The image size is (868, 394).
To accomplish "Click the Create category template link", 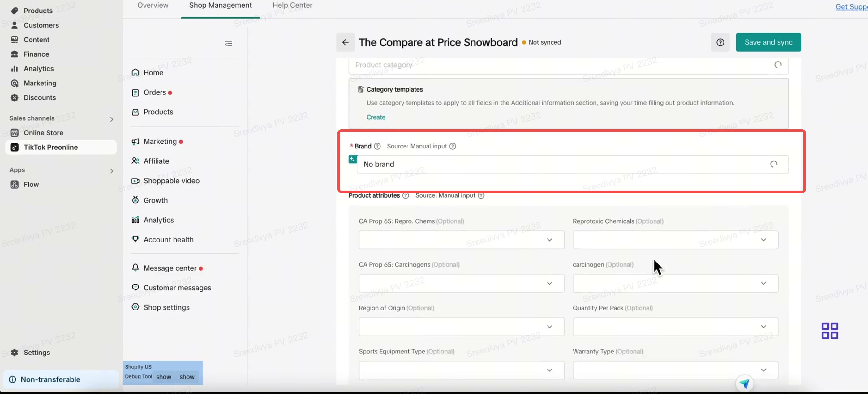I will click(376, 117).
